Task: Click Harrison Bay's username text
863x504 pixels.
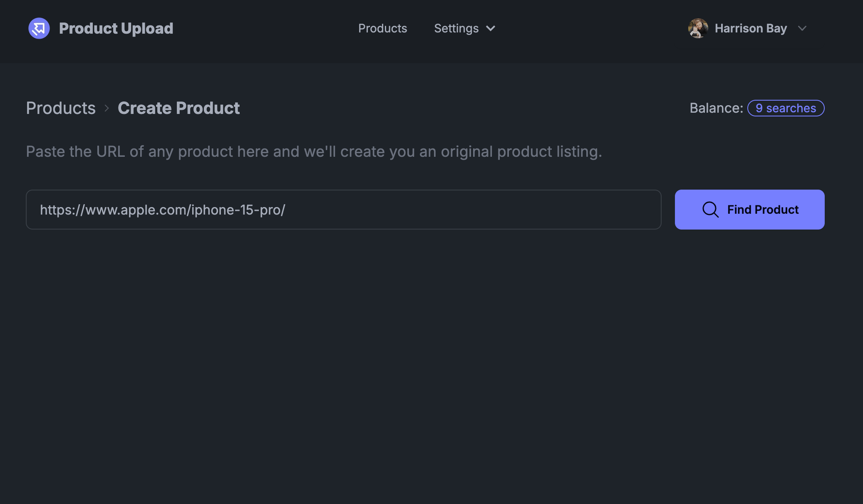Action: click(751, 28)
